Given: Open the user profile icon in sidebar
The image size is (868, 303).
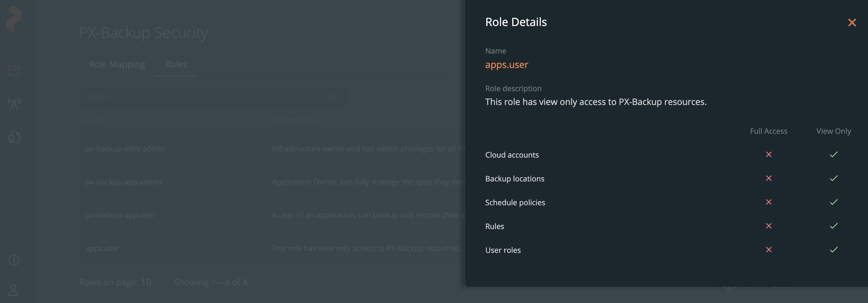Looking at the screenshot, I should point(14,290).
